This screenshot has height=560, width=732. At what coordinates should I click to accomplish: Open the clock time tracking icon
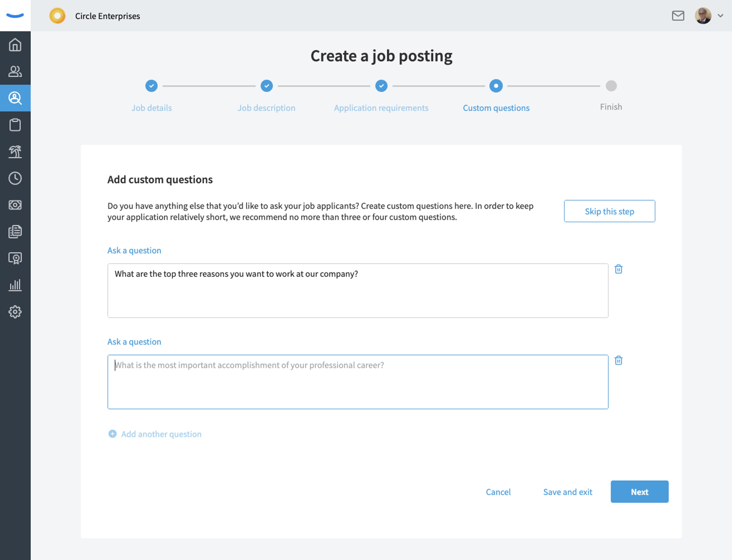15,178
